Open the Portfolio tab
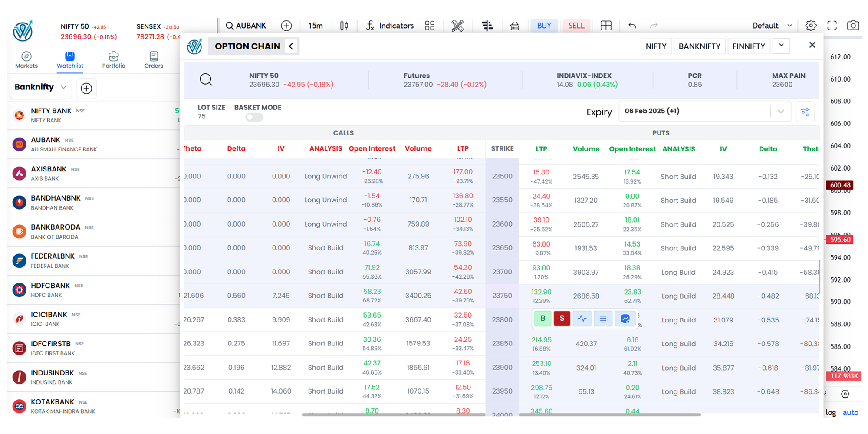The height and width of the screenshot is (434, 868). pos(114,60)
